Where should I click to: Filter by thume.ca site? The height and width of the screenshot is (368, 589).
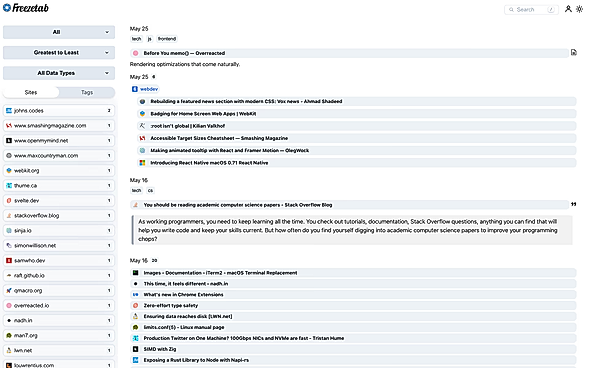pyautogui.click(x=59, y=186)
